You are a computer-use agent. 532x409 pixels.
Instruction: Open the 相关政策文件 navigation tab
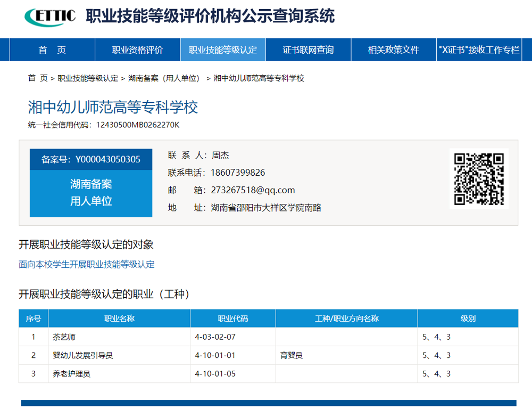click(394, 50)
